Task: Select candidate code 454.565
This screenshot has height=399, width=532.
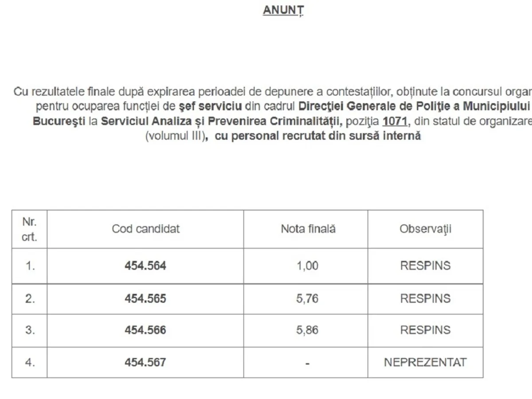Action: pos(145,298)
